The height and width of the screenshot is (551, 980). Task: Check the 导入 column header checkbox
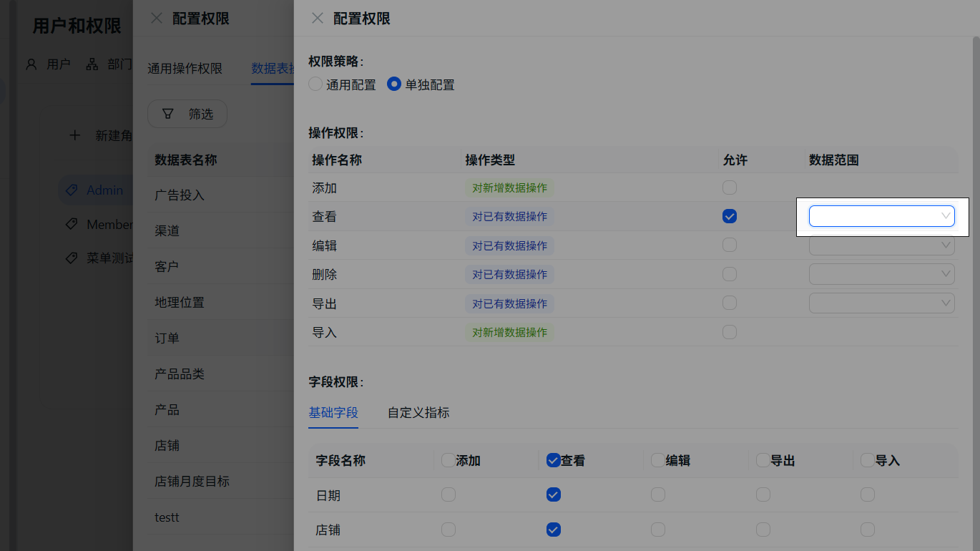pos(868,460)
